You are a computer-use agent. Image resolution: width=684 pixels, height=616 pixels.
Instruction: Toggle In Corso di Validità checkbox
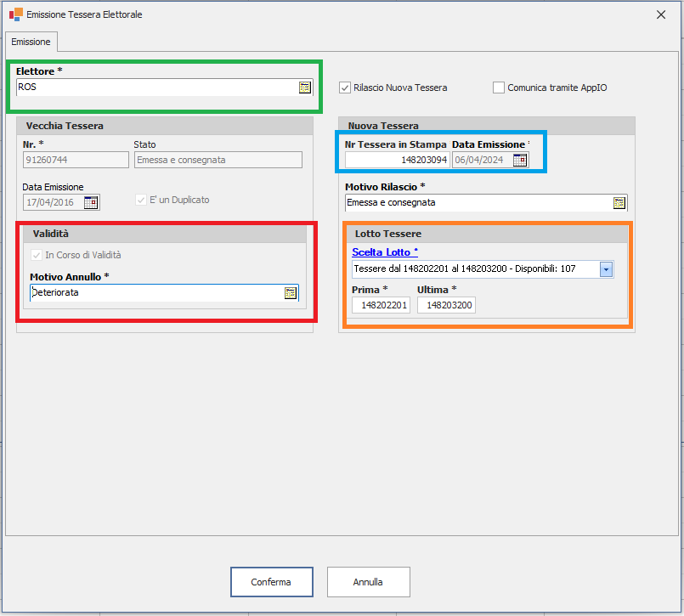click(x=37, y=255)
